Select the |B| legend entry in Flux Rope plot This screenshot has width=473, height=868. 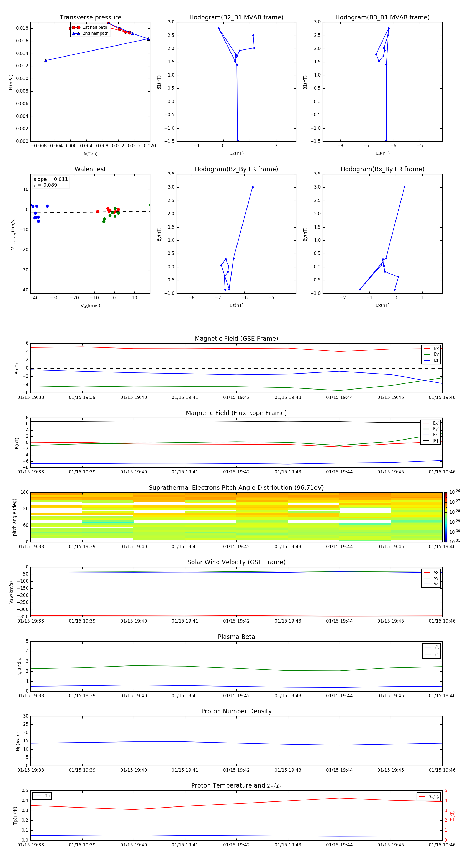431,441
